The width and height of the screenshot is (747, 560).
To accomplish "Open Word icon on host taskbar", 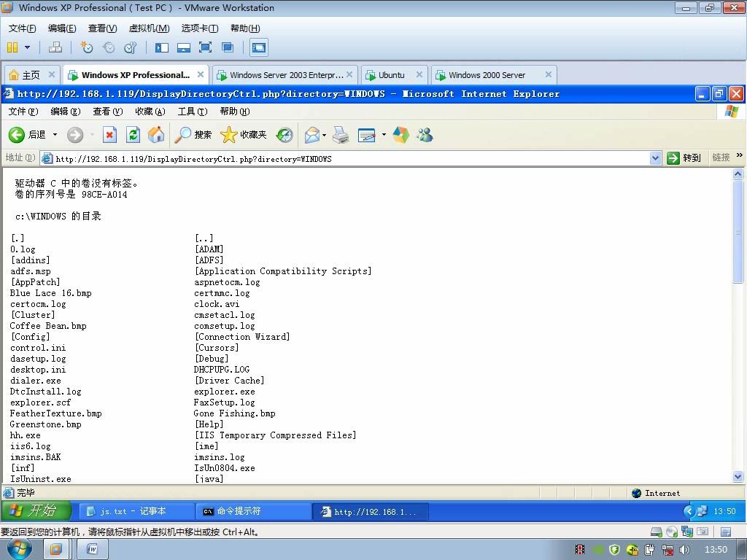I will click(x=92, y=550).
